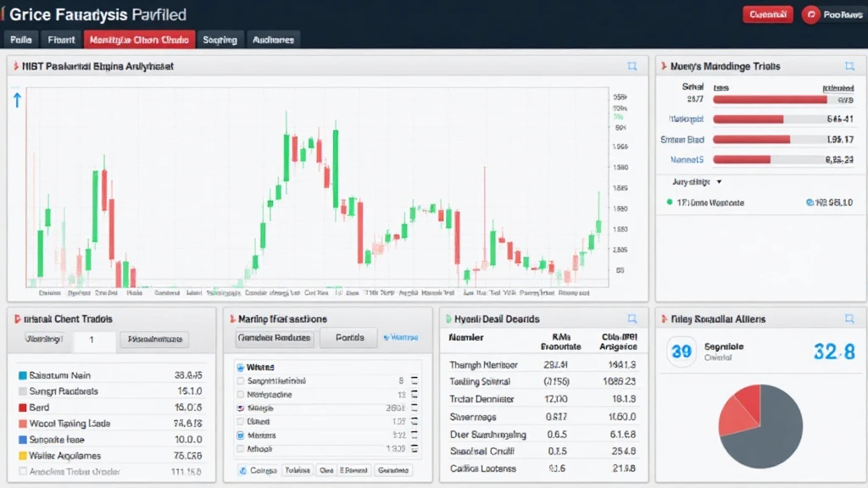Click the red circular icon beside PooRaws
The width and height of the screenshot is (868, 488).
[811, 15]
